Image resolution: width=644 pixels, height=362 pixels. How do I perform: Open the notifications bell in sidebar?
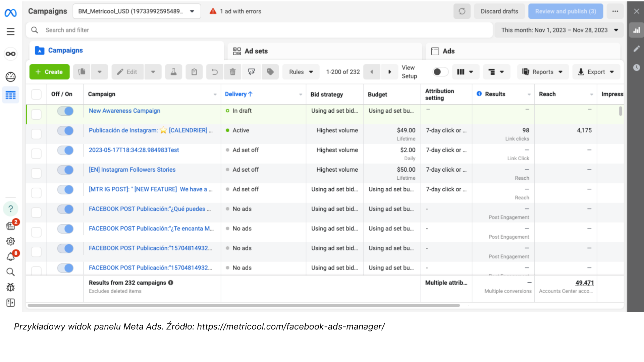11,257
